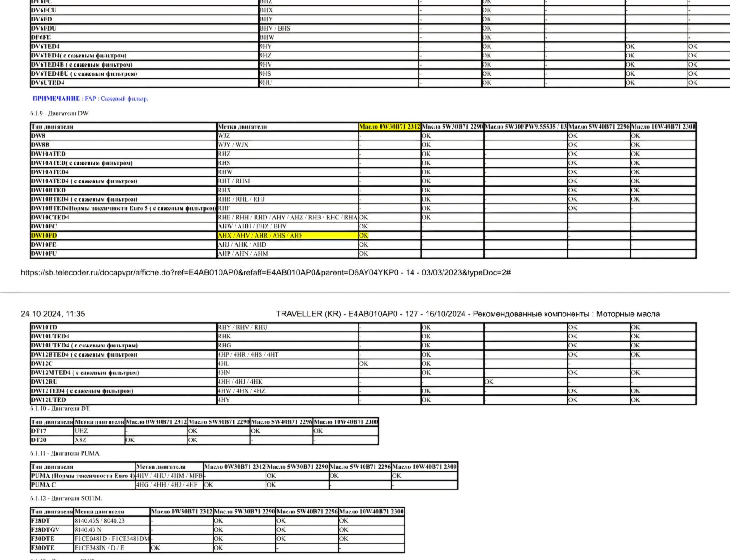The width and height of the screenshot is (730, 560).
Task: Click the F28DTGV engine type cell
Action: [x=52, y=530]
